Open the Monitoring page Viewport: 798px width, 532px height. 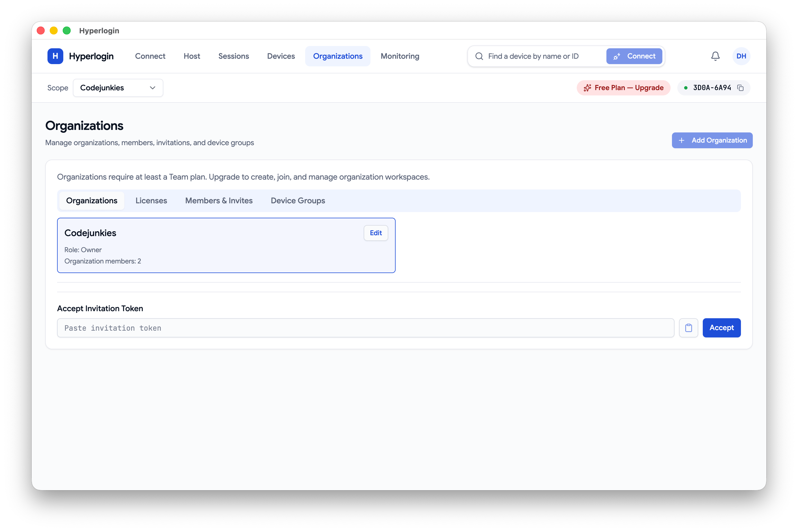400,56
